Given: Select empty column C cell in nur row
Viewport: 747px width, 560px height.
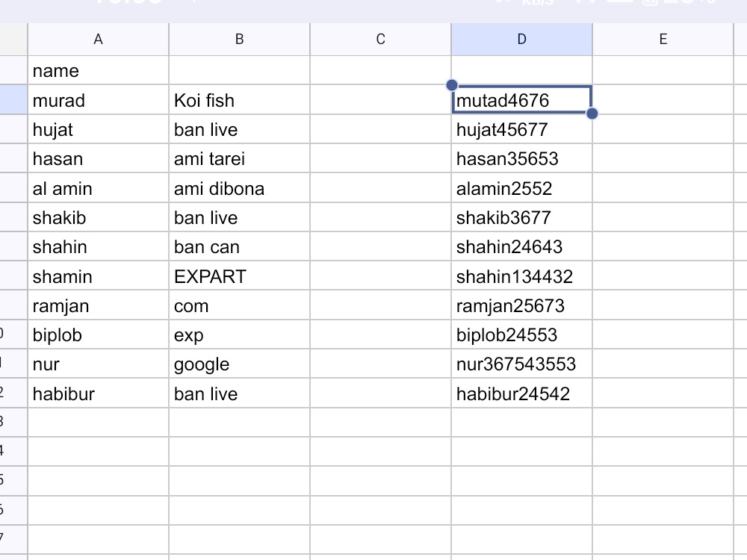Looking at the screenshot, I should (x=381, y=364).
